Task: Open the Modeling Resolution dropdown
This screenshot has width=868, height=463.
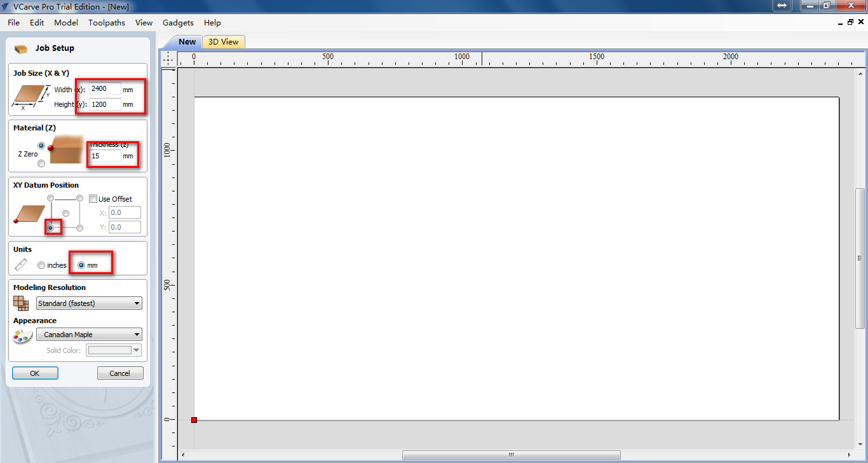Action: (x=89, y=303)
